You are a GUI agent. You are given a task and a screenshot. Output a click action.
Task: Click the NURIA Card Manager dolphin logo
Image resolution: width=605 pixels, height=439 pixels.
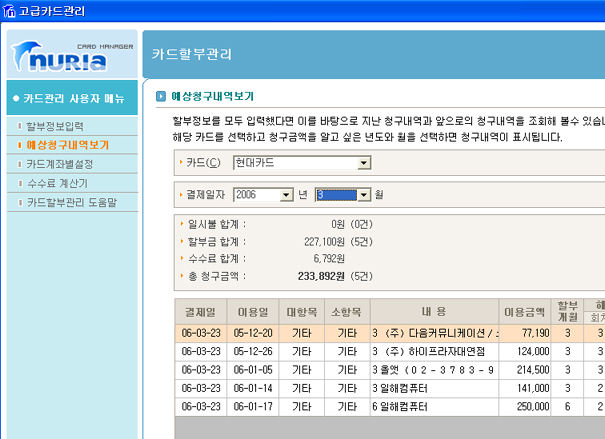pyautogui.click(x=70, y=55)
